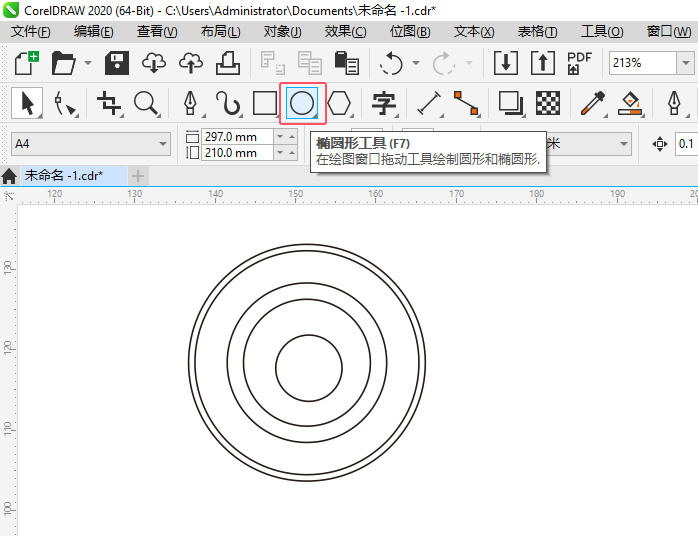Open the 文件(F) menu
The image size is (698, 536).
(x=31, y=32)
